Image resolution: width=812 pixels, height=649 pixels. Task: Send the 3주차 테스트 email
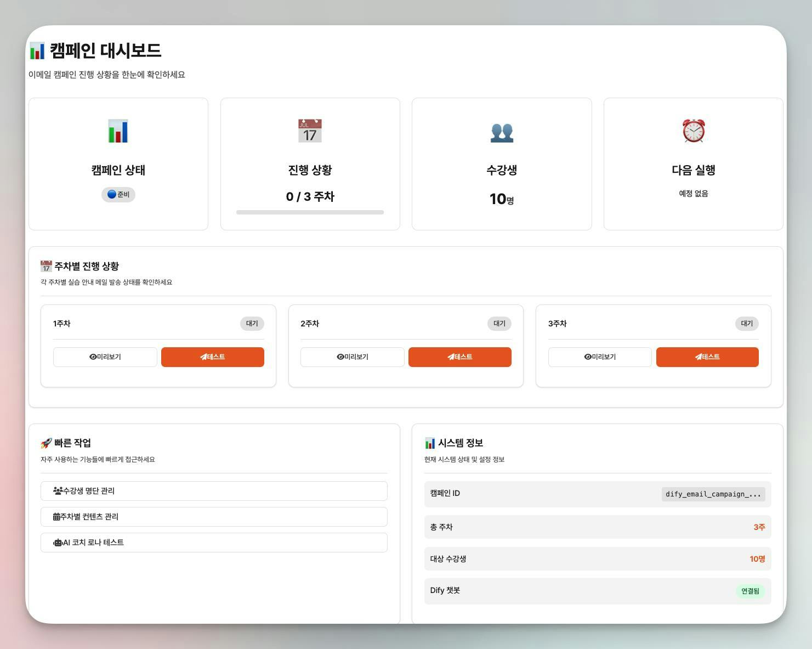tap(707, 357)
